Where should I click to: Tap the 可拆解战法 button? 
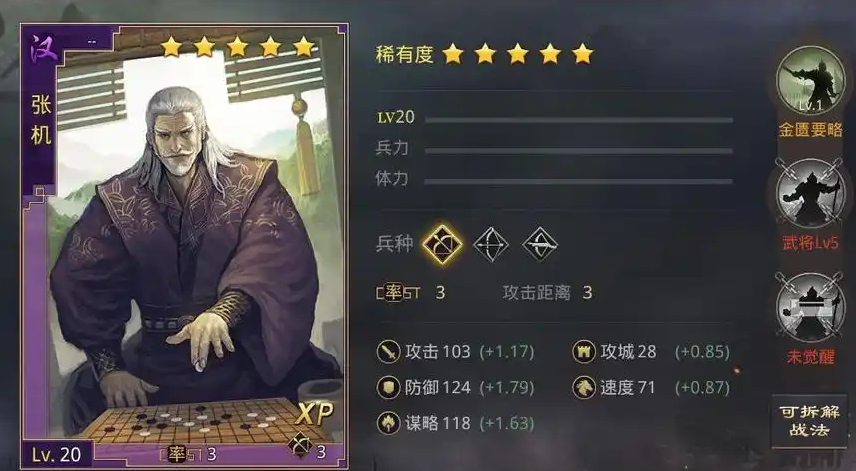[x=809, y=420]
